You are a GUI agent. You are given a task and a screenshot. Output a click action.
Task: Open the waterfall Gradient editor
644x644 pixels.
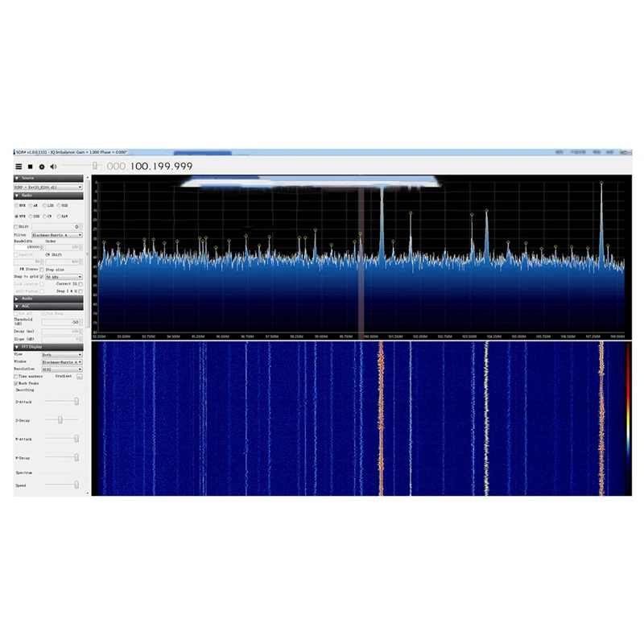(78, 376)
